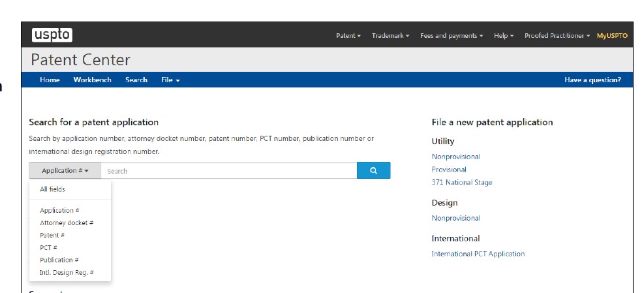Click the magnifier search button
This screenshot has height=293, width=644.
coord(373,170)
